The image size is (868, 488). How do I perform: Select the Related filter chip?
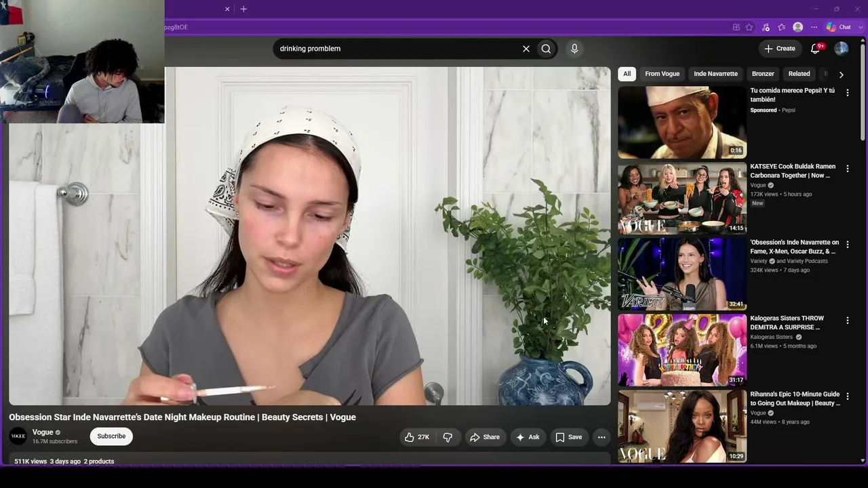pos(799,74)
